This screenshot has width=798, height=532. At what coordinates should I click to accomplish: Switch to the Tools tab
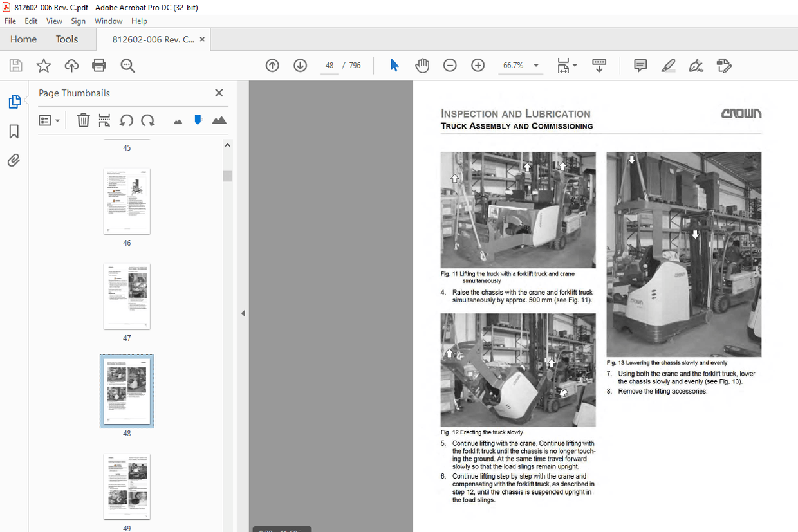(66, 39)
